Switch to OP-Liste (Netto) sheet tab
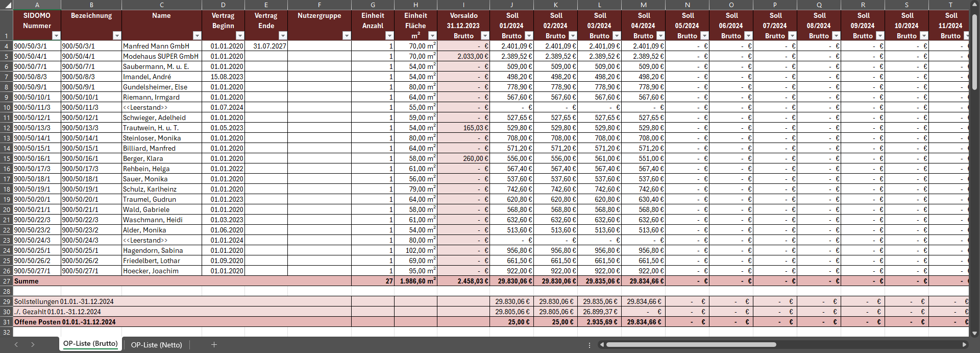980x353 pixels. [156, 345]
